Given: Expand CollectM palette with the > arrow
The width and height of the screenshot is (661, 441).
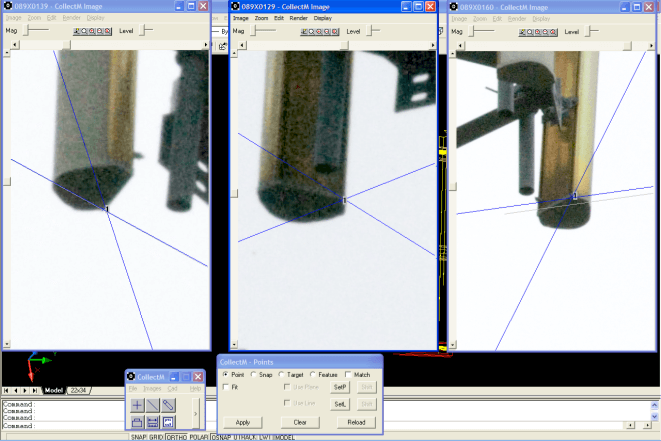Looking at the screenshot, I should coord(195,413).
